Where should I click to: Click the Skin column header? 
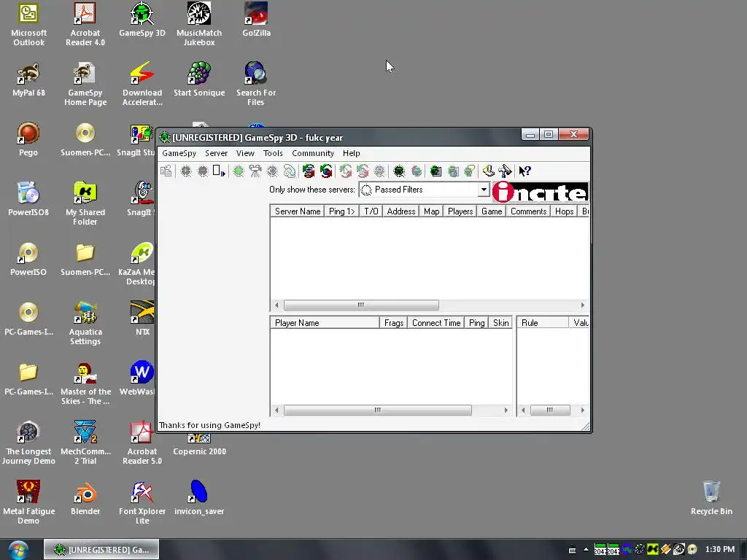click(500, 323)
